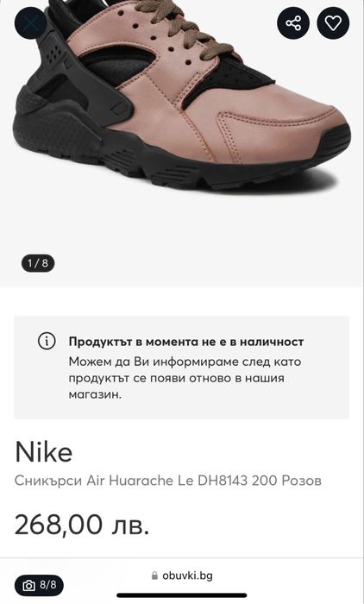364x604 pixels.
Task: Open the obuvki.bg address bar
Action: tap(182, 576)
